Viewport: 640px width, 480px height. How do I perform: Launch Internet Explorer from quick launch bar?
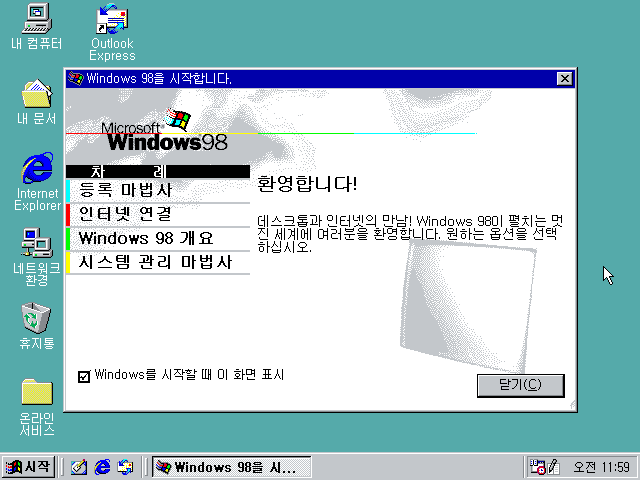pyautogui.click(x=102, y=467)
